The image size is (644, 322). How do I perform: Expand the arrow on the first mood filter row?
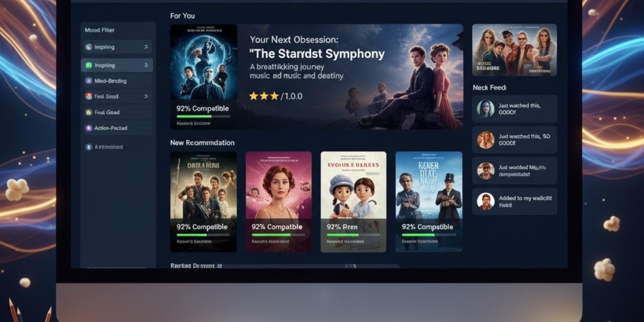pos(146,47)
